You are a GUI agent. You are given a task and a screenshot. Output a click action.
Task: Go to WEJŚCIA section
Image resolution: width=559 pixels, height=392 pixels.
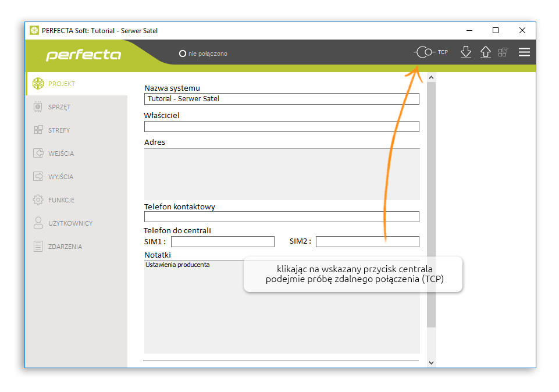77,153
